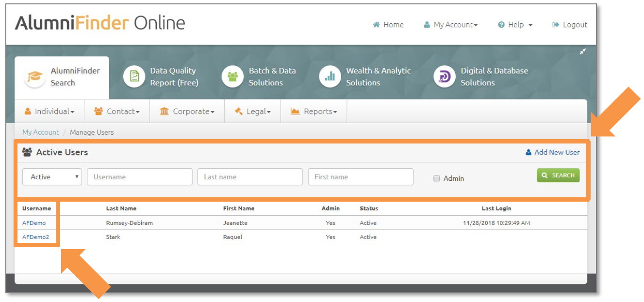Click the Active Users group icon

[x=27, y=152]
